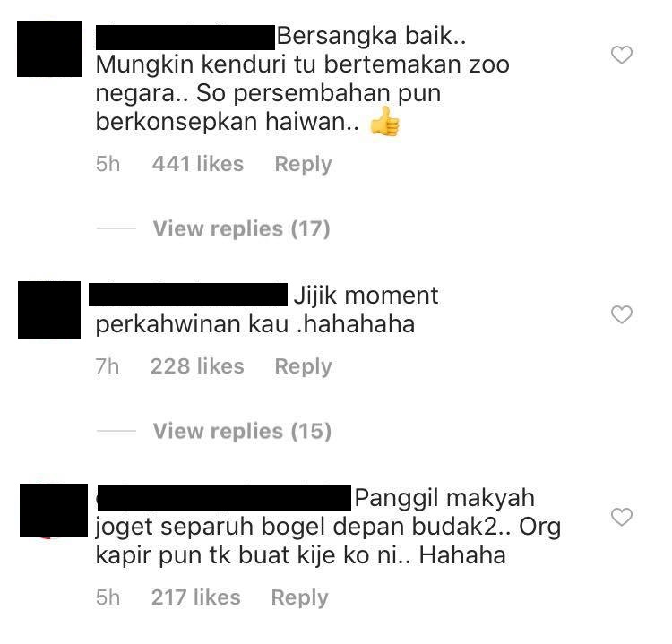Open first commenter's blacked-out avatar
Viewport: 672px width, 644px height.
(49, 49)
